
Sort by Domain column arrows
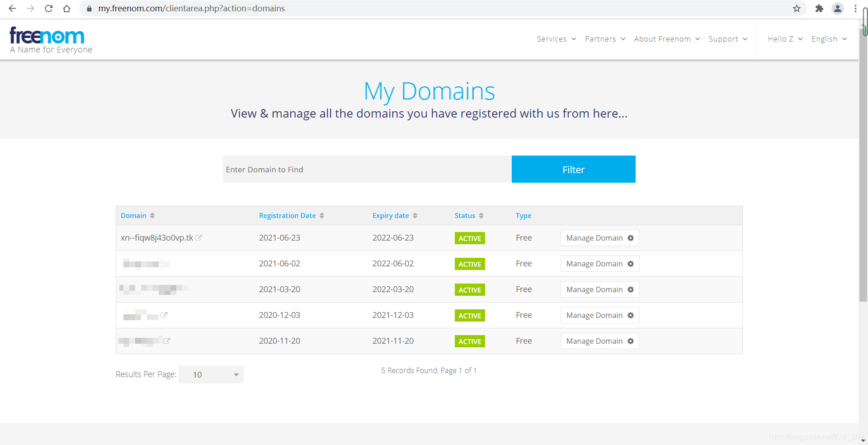point(152,216)
